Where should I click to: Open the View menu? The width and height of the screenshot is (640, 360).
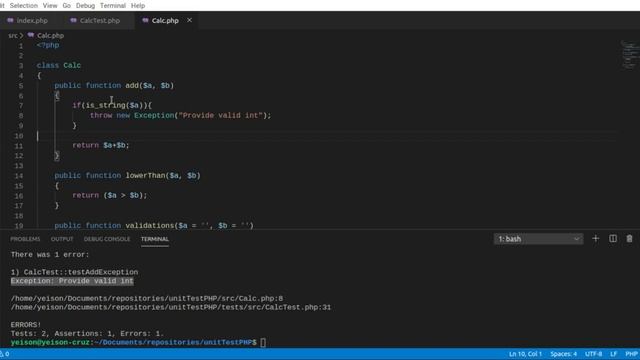(50, 6)
